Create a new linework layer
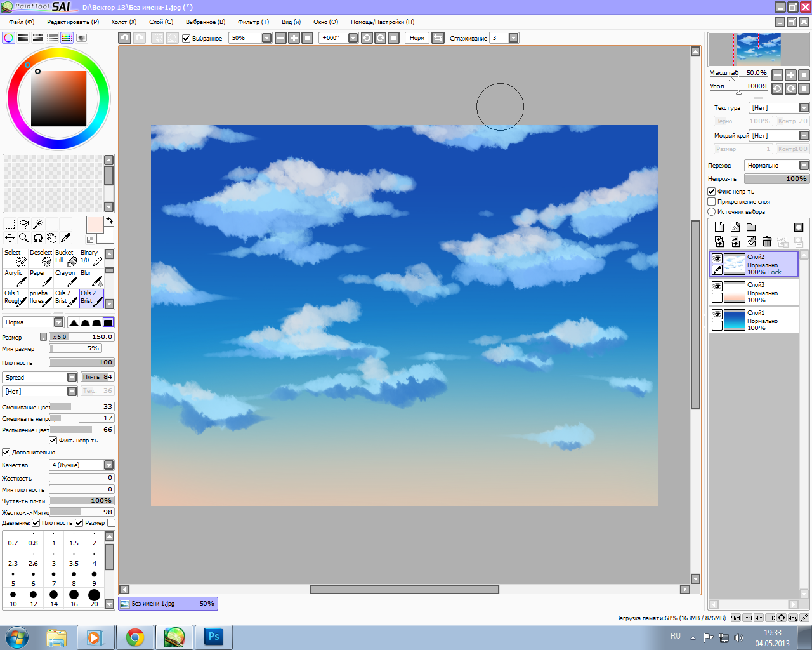 [x=735, y=227]
